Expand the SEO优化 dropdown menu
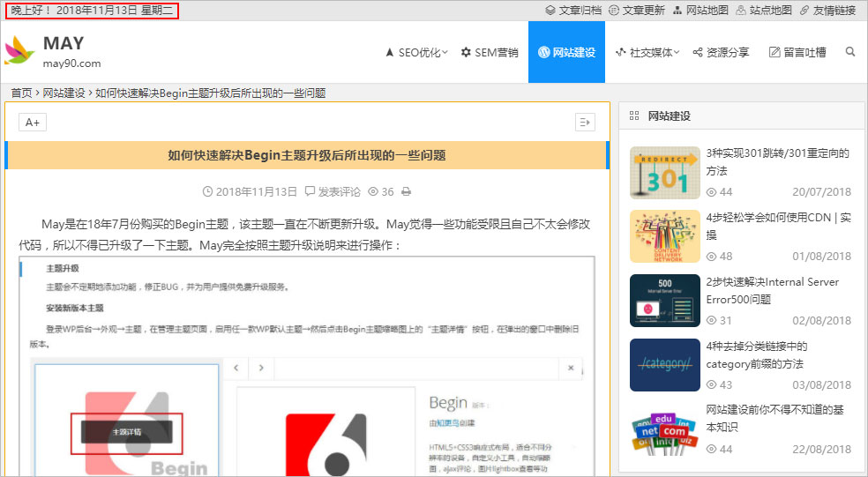The width and height of the screenshot is (868, 477). pos(417,52)
